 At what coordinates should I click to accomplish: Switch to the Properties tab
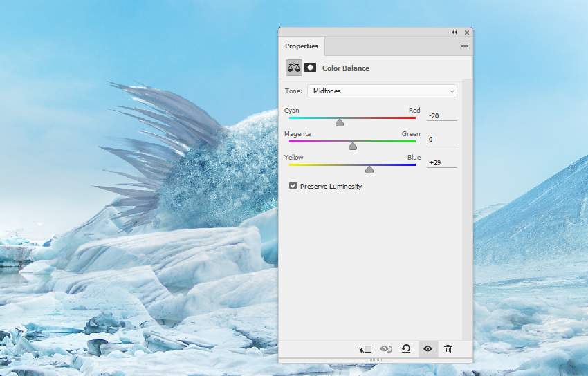click(302, 46)
